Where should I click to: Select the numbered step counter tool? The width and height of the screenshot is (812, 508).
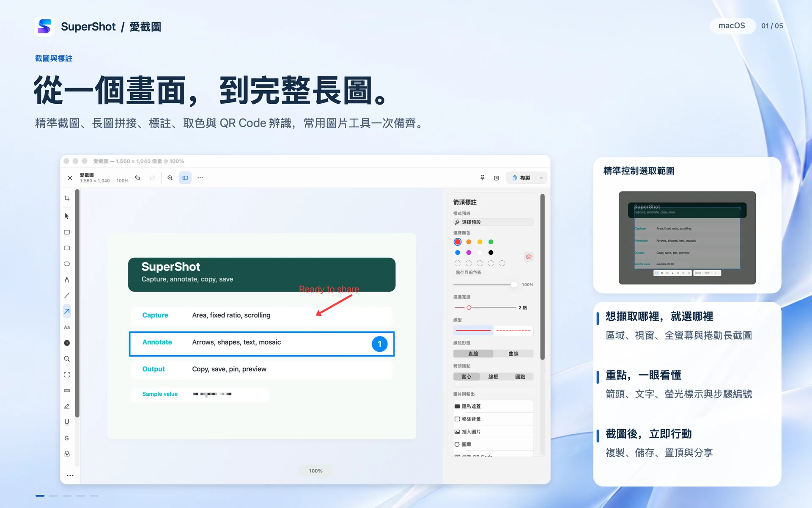[67, 343]
